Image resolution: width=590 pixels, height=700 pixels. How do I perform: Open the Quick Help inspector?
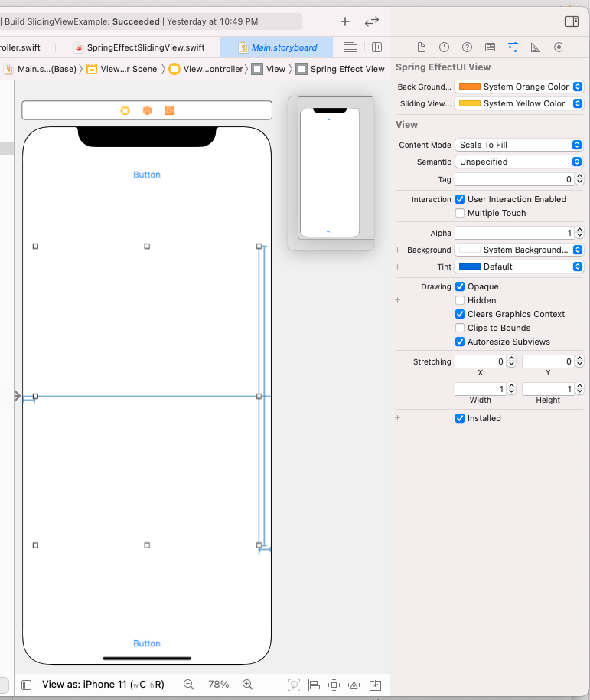(x=467, y=47)
